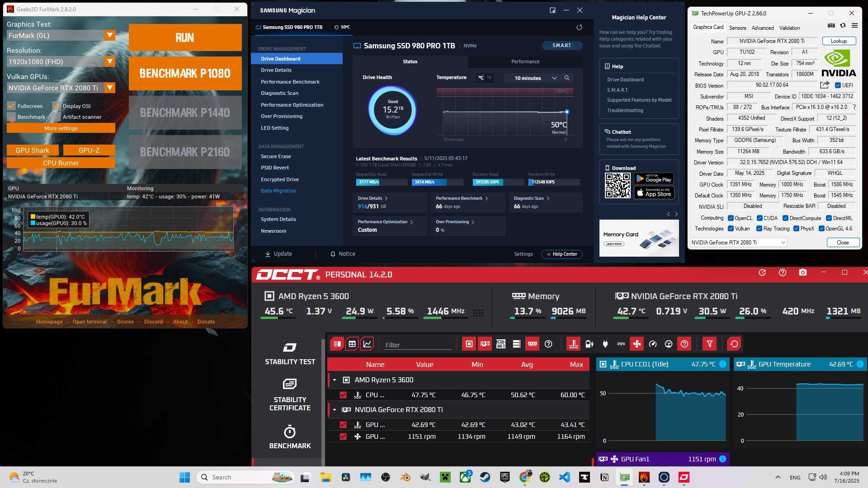
Task: Click CPU Burner button in FurMark
Action: pyautogui.click(x=61, y=163)
